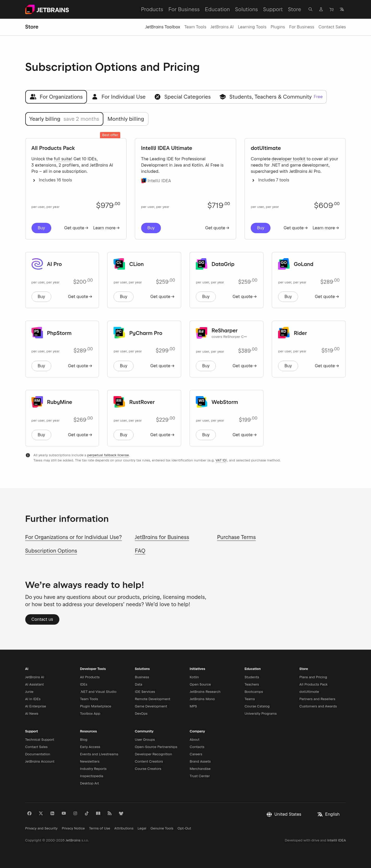371x868 pixels.
Task: Buy the All Products Pack
Action: (41, 228)
